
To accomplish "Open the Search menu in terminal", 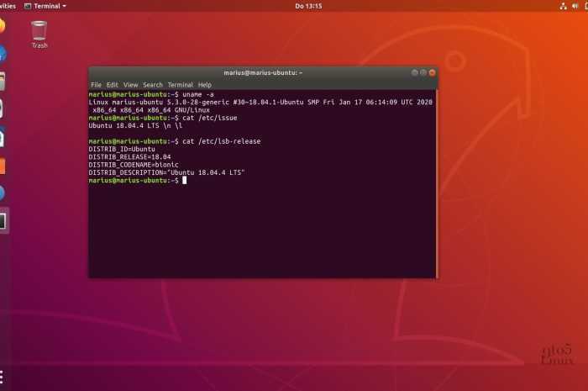I will (153, 85).
